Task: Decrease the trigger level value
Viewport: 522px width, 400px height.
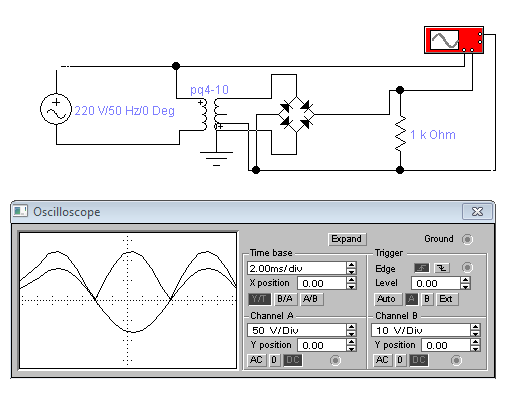Action: [x=465, y=286]
